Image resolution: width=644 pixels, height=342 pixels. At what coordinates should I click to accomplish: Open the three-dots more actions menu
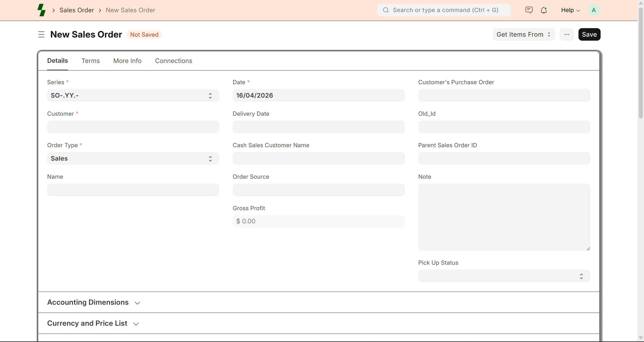coord(567,34)
